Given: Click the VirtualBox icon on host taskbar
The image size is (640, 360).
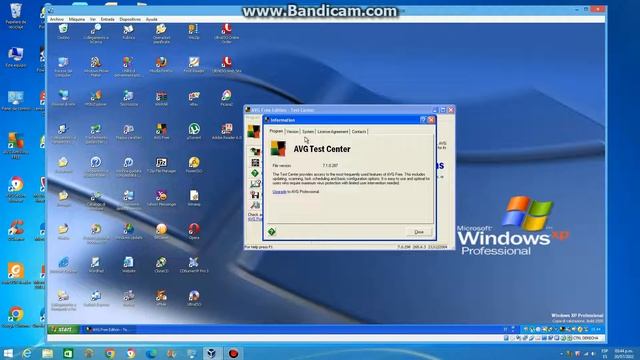Looking at the screenshot, I should pos(212,353).
